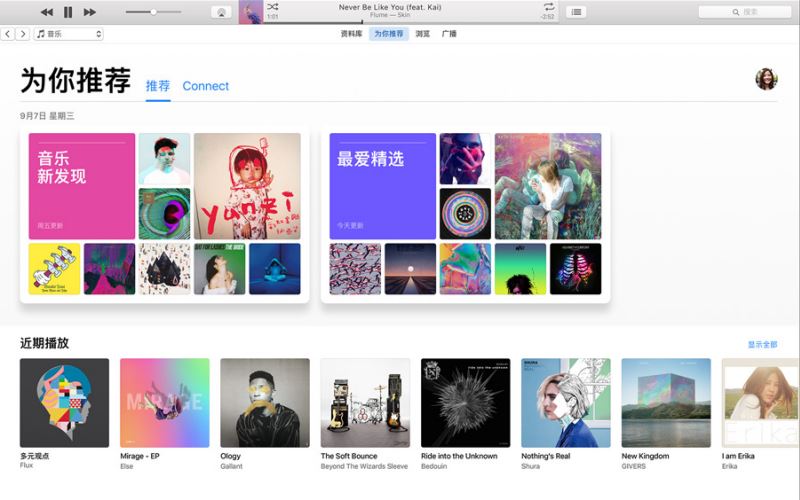Screen dimensions: 800x500
Task: Click the search field
Action: (744, 12)
